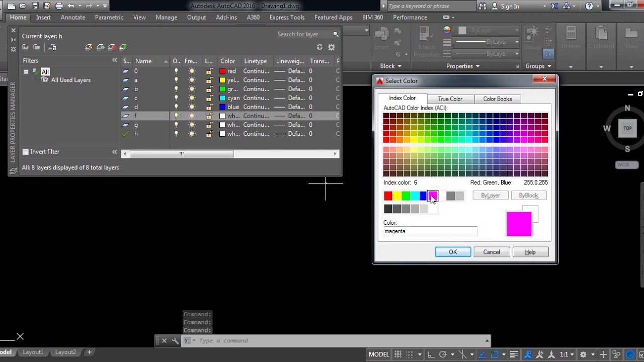Open the Layer States Manager icon

click(52, 47)
